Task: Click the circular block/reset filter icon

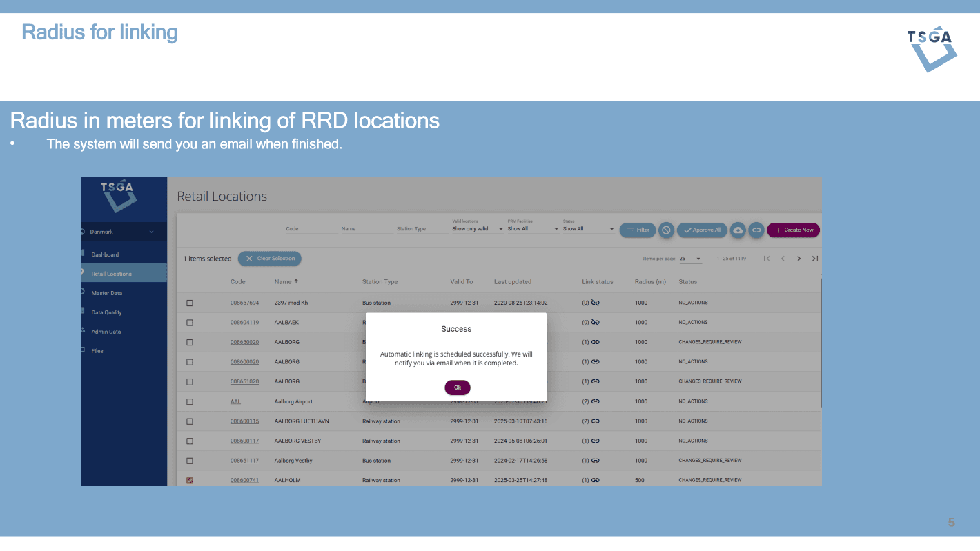Action: click(x=666, y=230)
